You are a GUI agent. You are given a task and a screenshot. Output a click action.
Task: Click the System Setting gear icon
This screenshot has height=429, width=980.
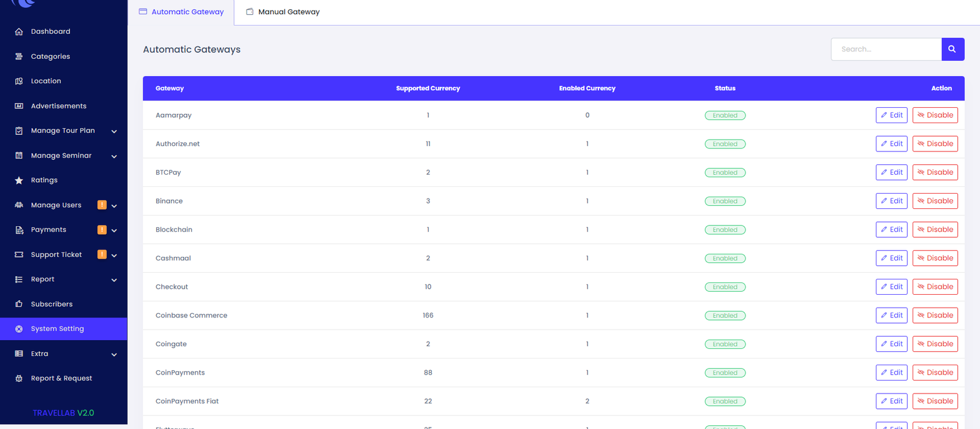point(19,329)
